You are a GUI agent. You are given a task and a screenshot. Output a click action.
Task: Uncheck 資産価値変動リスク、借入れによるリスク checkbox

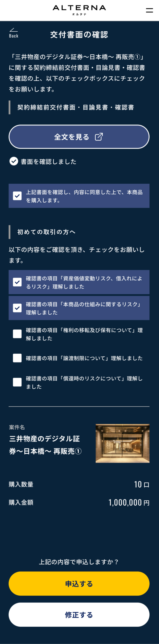(x=17, y=282)
